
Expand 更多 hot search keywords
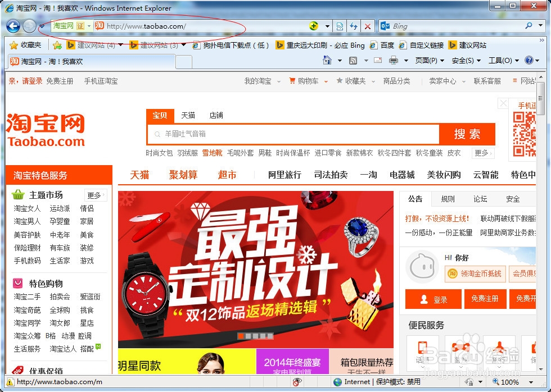pyautogui.click(x=483, y=153)
